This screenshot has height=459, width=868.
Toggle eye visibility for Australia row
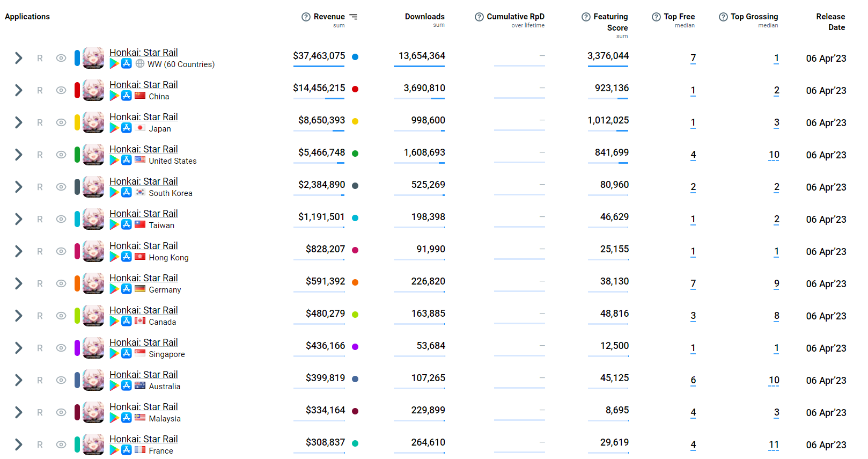pyautogui.click(x=61, y=380)
